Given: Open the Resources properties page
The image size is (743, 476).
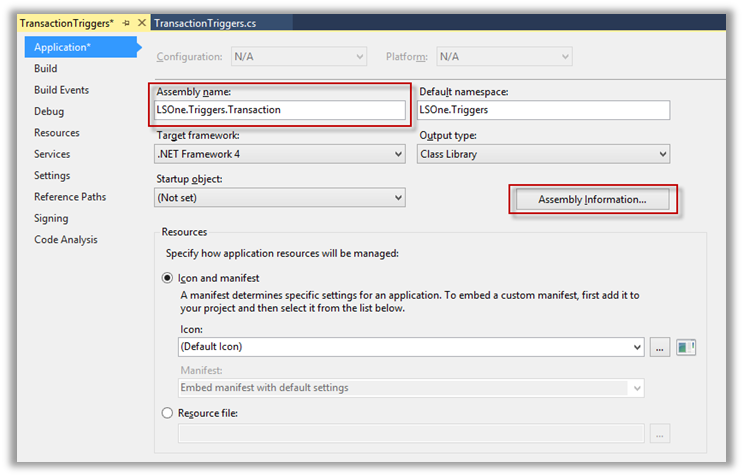Looking at the screenshot, I should 57,133.
